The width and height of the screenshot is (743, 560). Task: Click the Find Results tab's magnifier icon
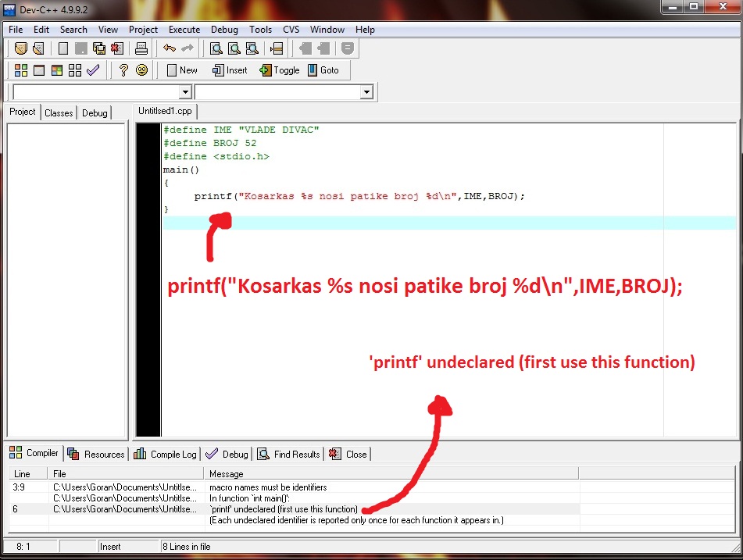tap(263, 454)
